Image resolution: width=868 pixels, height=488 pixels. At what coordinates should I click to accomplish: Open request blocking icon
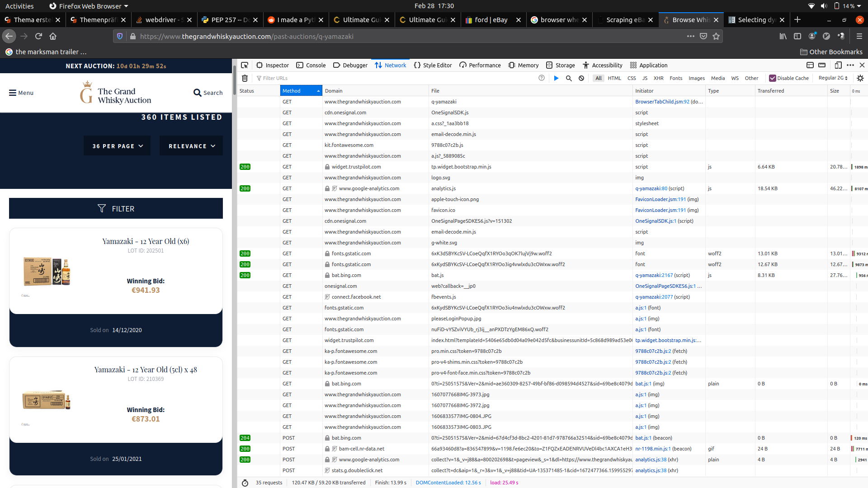point(581,78)
